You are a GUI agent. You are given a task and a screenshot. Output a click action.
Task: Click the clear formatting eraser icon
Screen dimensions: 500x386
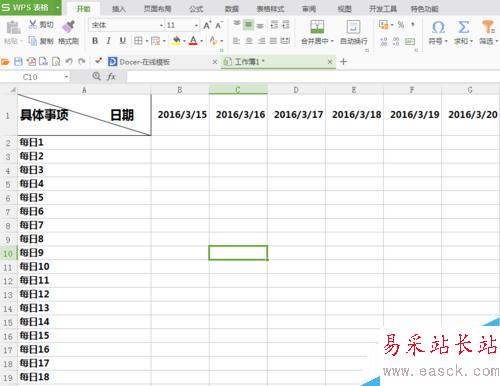click(213, 41)
